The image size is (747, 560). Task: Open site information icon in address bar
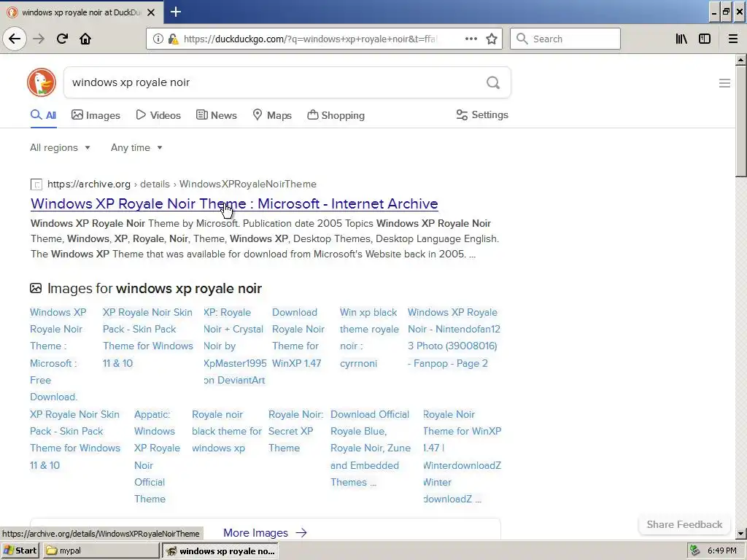click(x=158, y=39)
